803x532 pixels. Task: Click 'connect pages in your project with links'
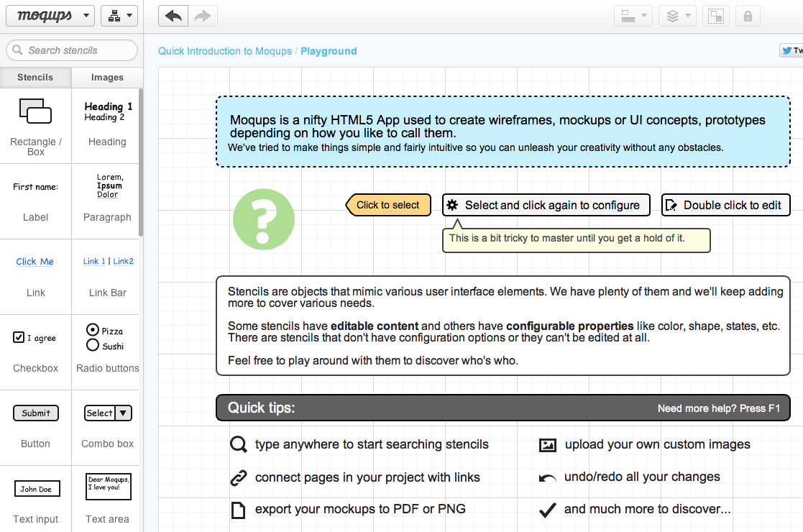tap(367, 477)
